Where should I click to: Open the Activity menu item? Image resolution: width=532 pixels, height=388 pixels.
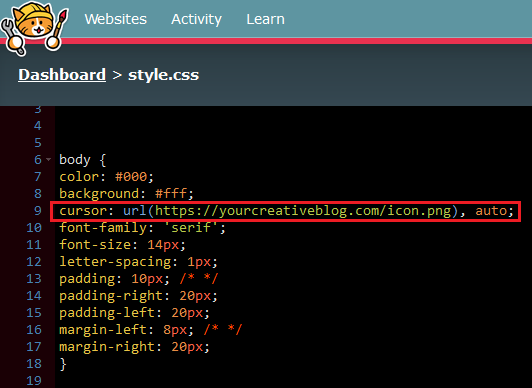[196, 19]
